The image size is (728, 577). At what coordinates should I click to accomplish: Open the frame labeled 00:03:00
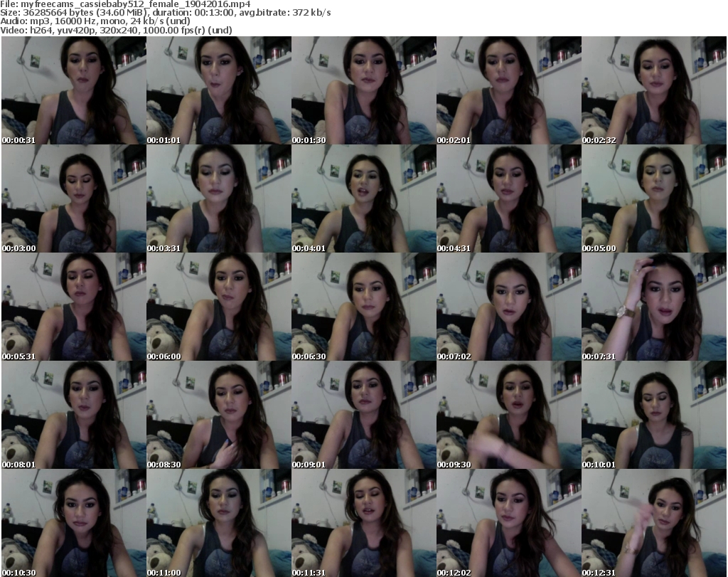pos(74,198)
